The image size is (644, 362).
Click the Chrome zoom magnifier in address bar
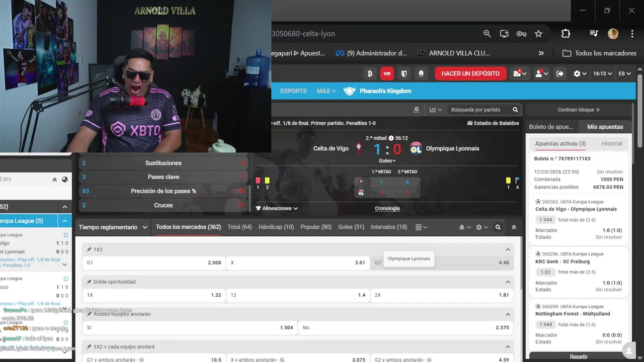click(x=487, y=34)
